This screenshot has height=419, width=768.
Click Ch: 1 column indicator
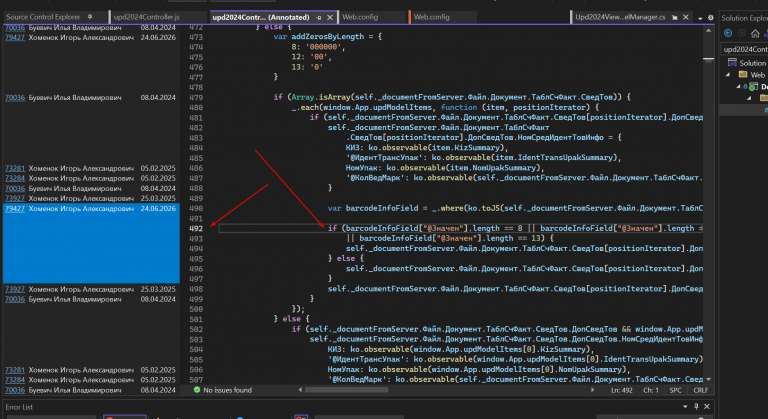click(650, 391)
